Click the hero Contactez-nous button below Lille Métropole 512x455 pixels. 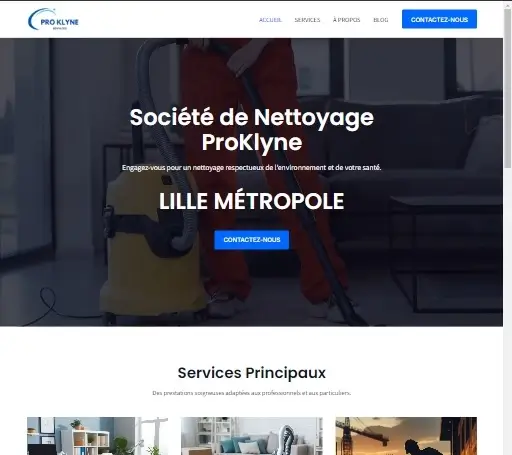tap(252, 240)
